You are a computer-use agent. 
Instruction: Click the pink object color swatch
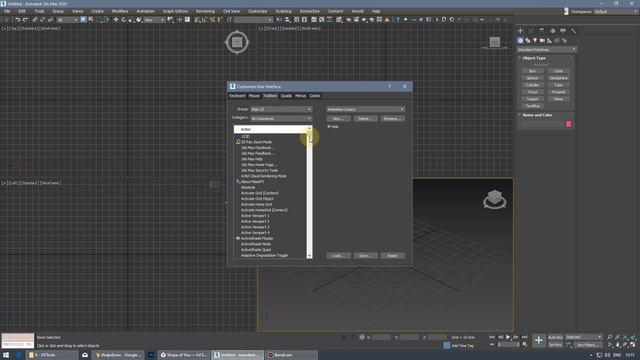568,124
